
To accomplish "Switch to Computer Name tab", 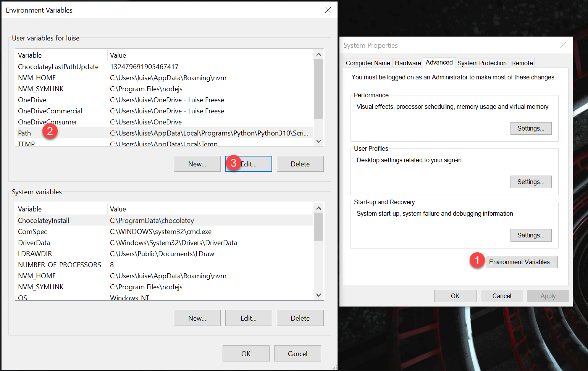I will pyautogui.click(x=368, y=63).
